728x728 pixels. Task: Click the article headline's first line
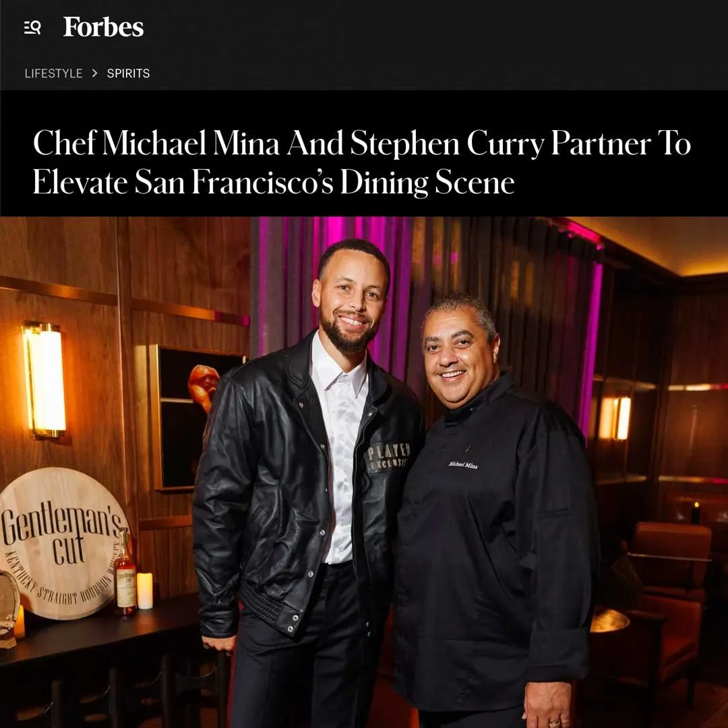(362, 143)
